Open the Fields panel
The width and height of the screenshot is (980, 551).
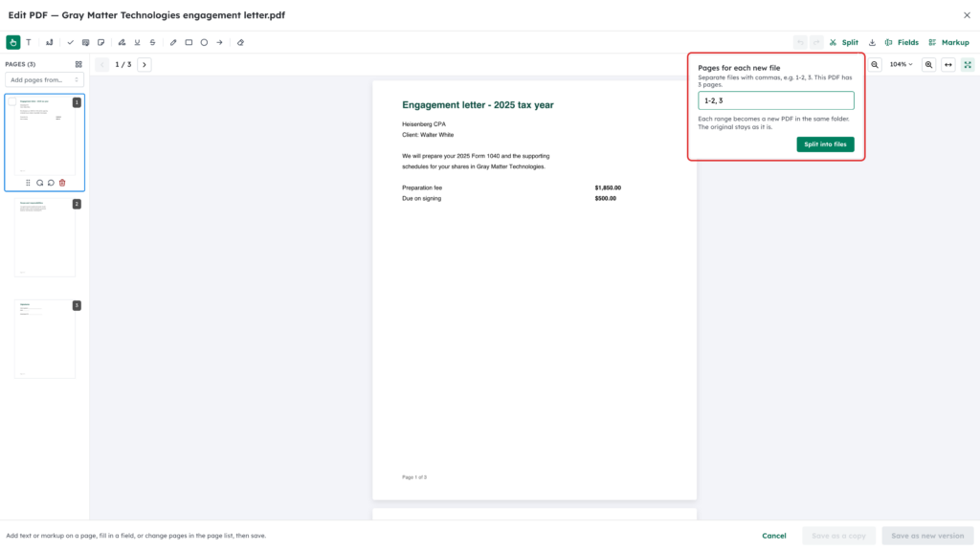pos(902,42)
